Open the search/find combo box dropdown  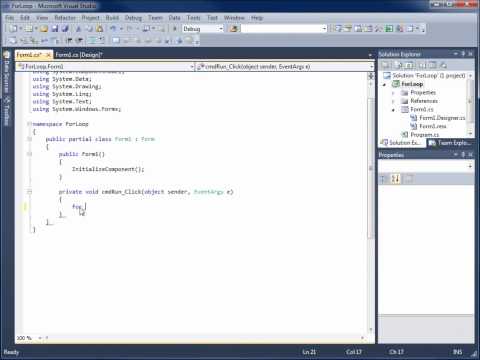[x=324, y=29]
